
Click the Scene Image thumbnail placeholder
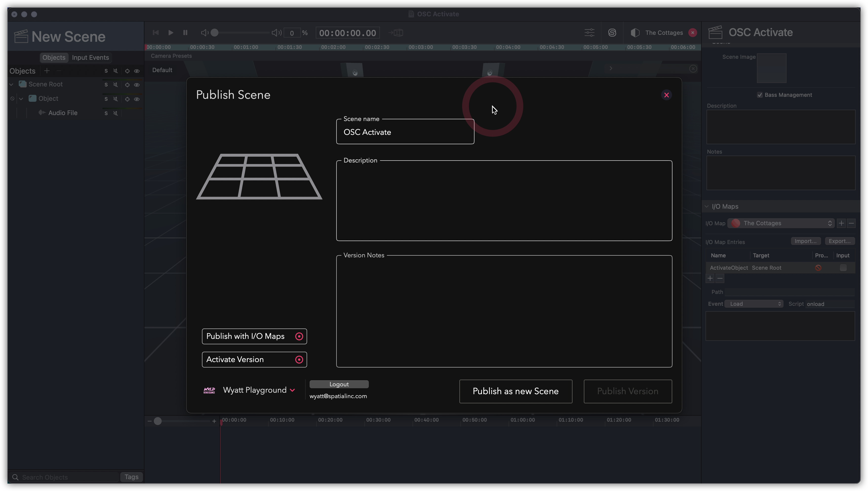point(771,68)
